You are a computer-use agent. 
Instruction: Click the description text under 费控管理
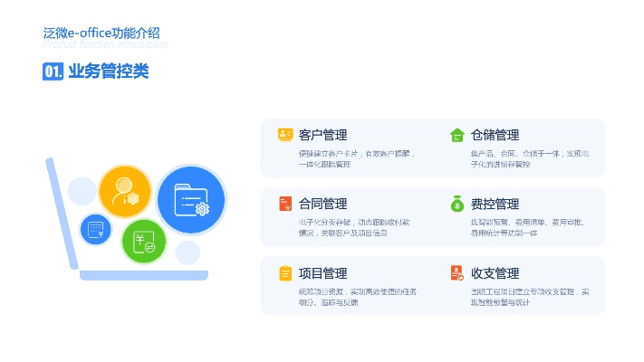pos(527,228)
